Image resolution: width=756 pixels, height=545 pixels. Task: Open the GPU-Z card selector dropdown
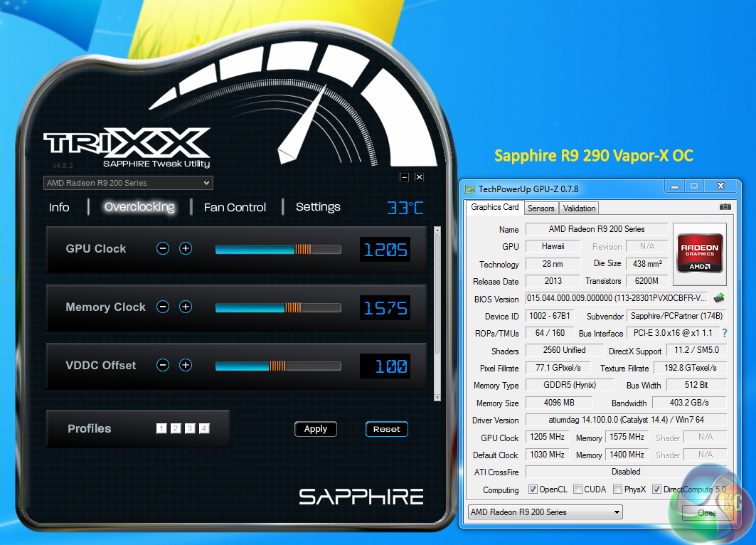545,512
